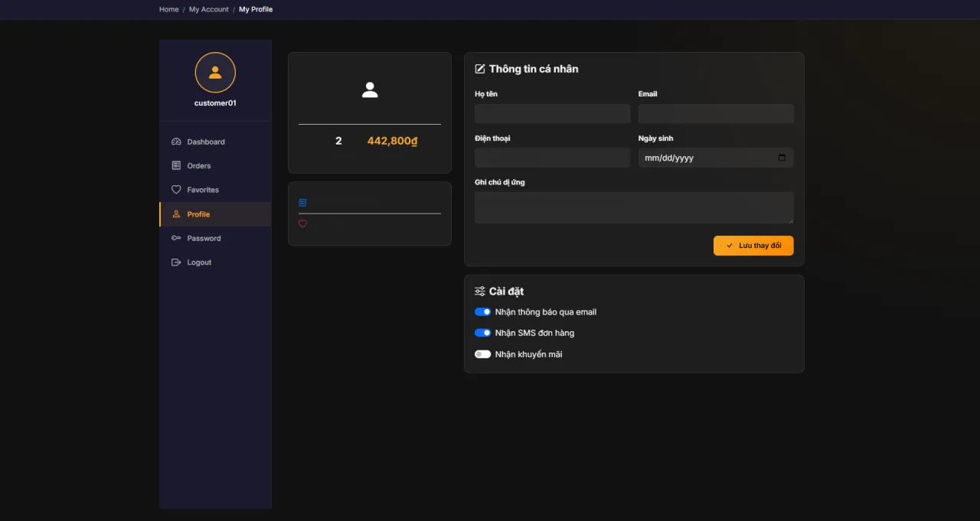Go to Home via the breadcrumb
Viewport: 980px width, 521px height.
169,9
